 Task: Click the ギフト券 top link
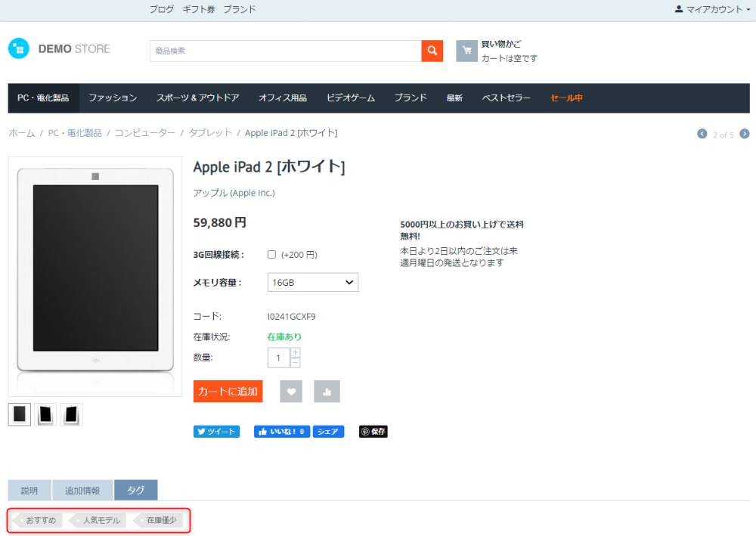point(199,9)
